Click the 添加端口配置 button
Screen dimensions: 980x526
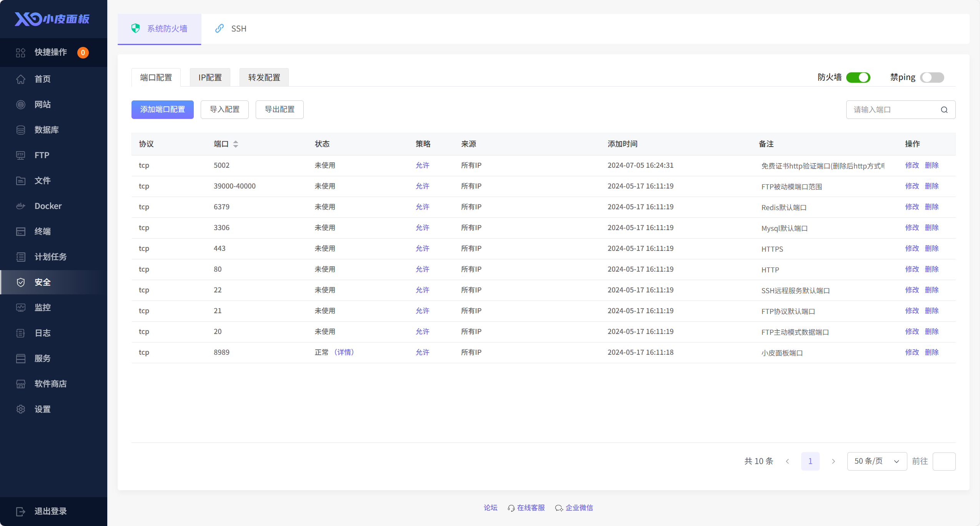click(x=162, y=110)
